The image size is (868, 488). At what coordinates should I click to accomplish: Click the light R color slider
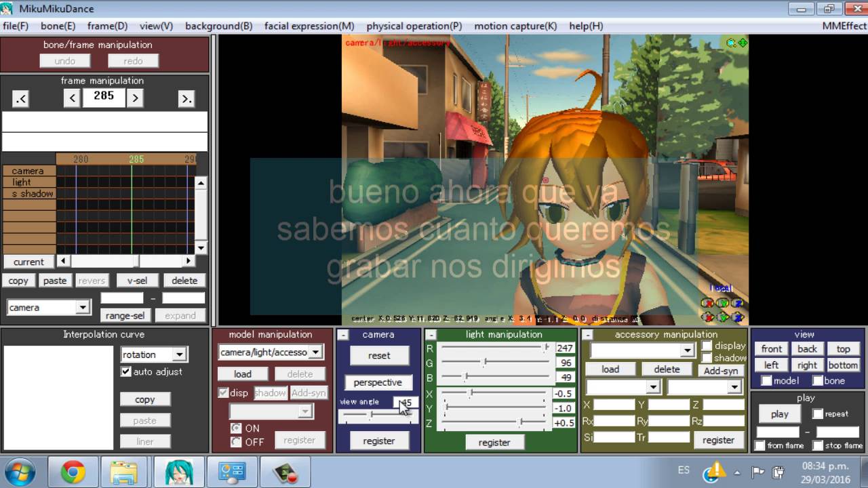494,348
